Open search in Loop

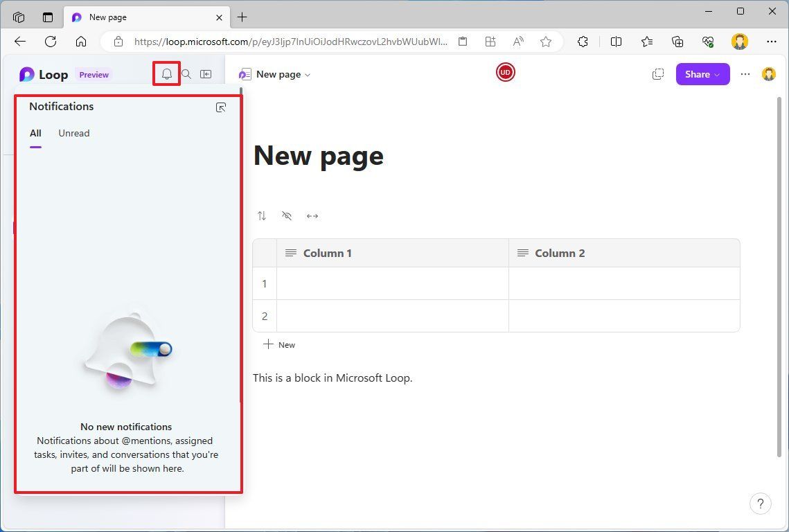click(186, 73)
